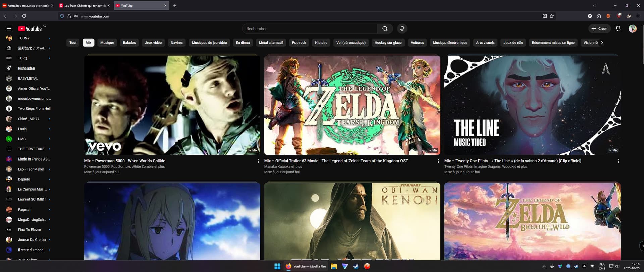644x272 pixels.
Task: Switch to the Les Trucs Chiants tab
Action: point(85,6)
